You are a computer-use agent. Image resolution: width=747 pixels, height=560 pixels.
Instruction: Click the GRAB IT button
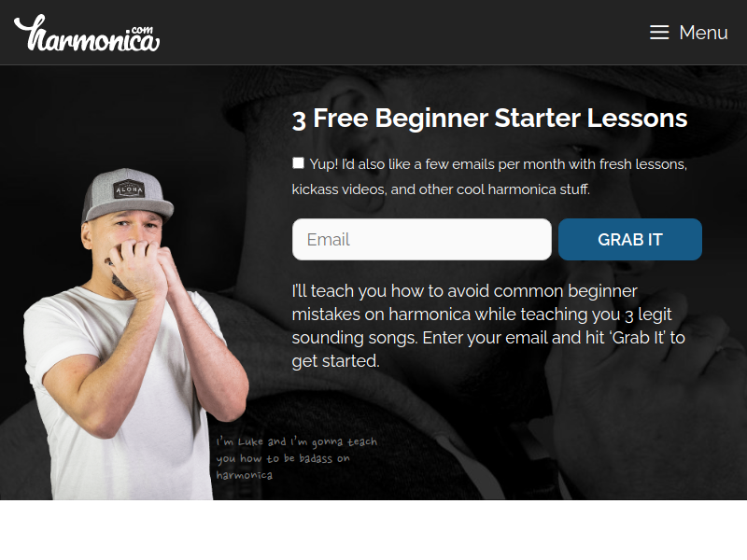629,240
